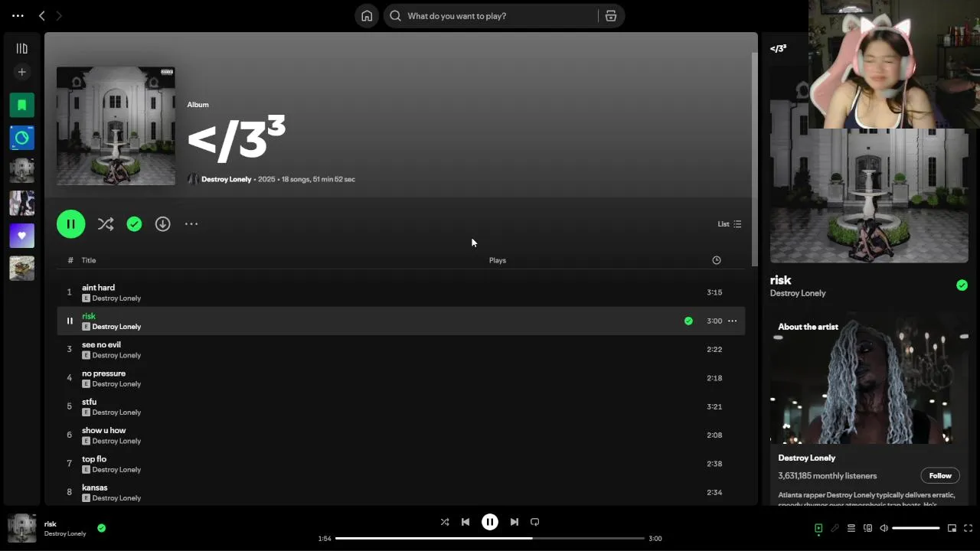Open 'risk' title in Now Playing panel
The image size is (980, 551).
780,280
